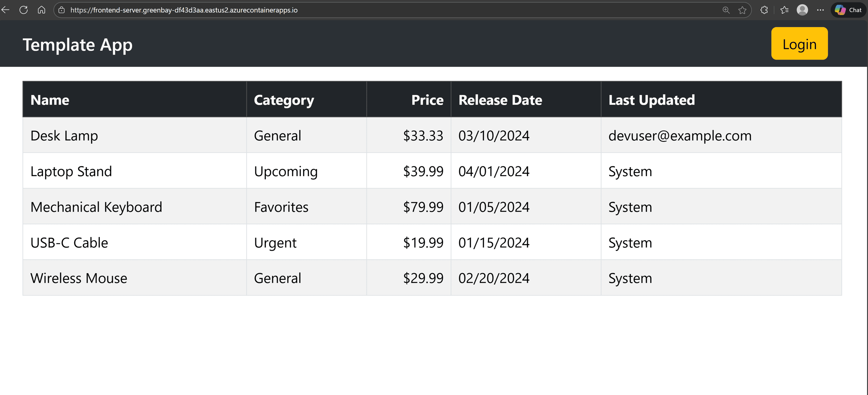Click the devuser@example.com cell
Image resolution: width=868 pixels, height=395 pixels.
[680, 136]
